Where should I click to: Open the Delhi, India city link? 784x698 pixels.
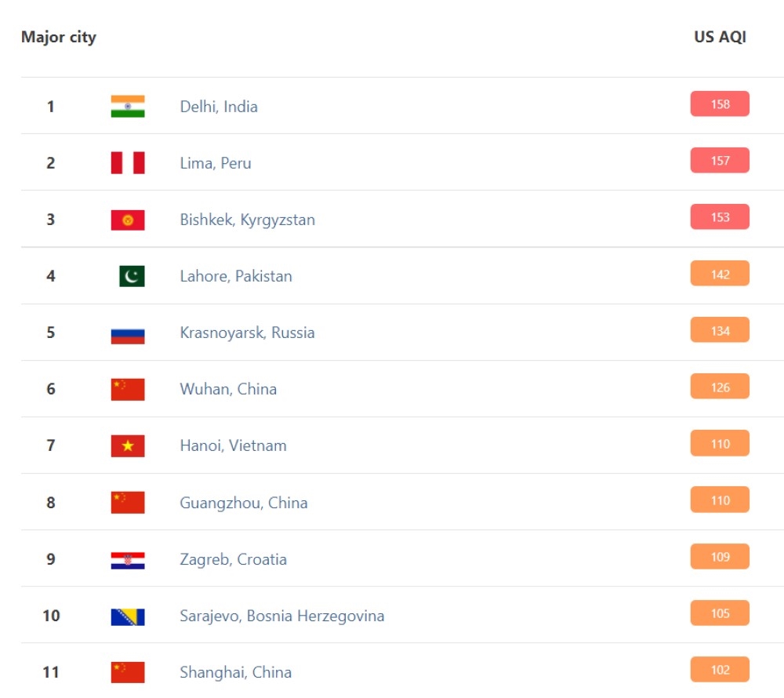click(219, 107)
